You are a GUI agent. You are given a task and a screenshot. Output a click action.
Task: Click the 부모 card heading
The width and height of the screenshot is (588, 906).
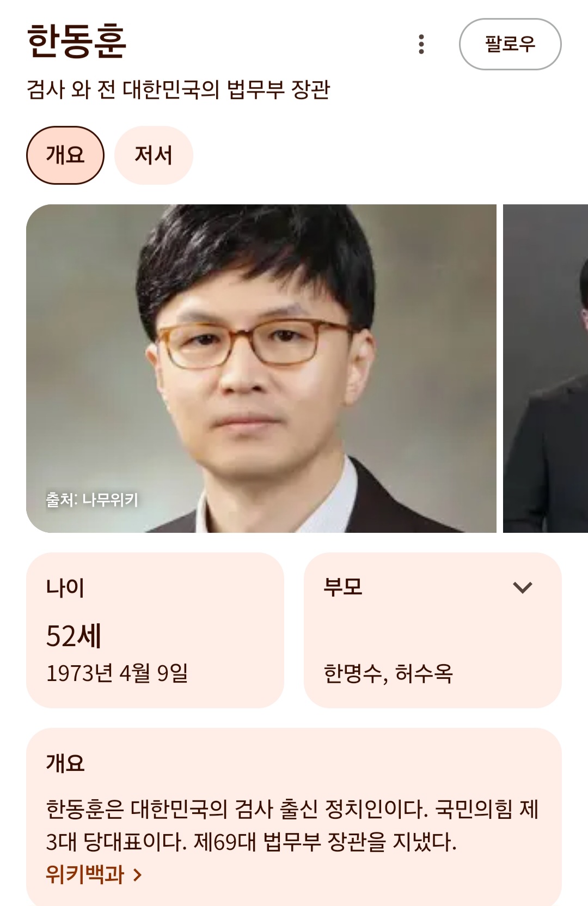343,587
